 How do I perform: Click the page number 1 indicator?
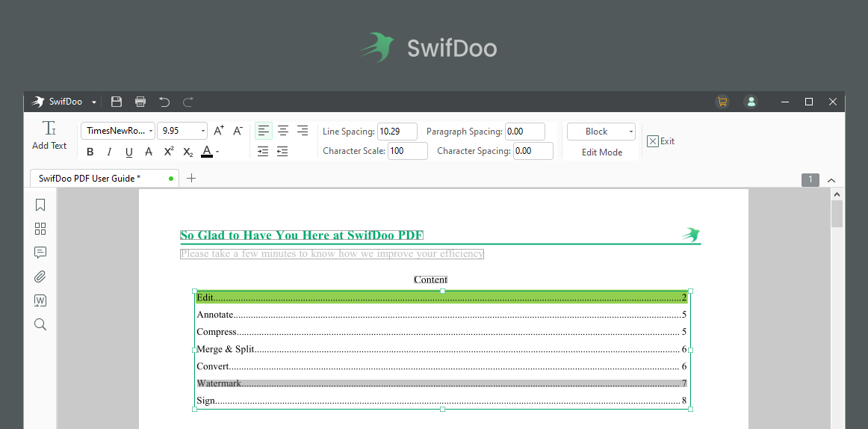810,179
